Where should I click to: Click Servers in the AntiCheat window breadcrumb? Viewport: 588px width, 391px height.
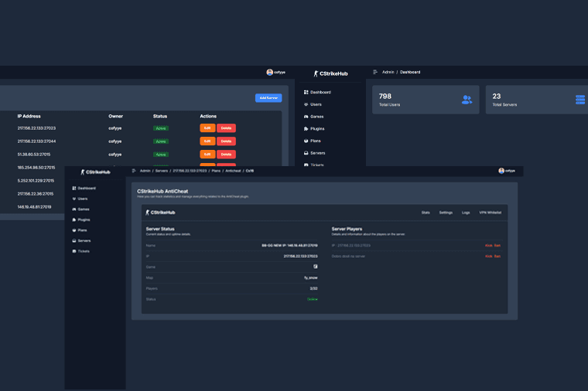click(162, 171)
